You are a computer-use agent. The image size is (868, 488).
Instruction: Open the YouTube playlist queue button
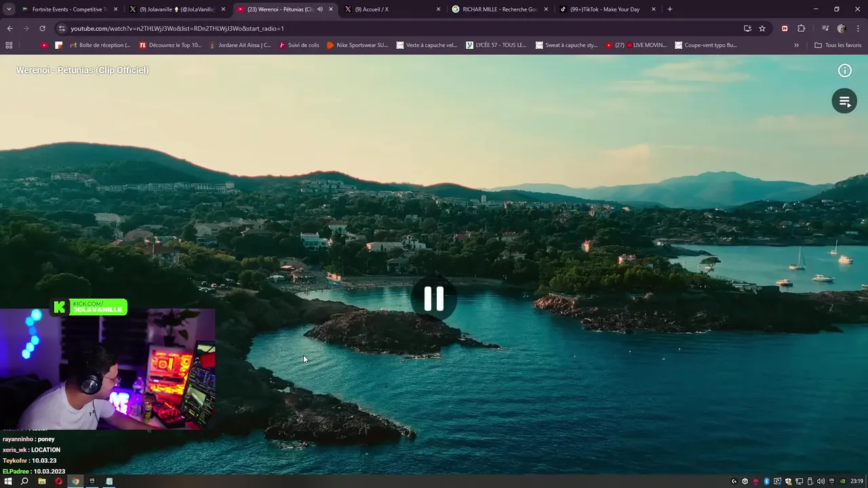(844, 101)
